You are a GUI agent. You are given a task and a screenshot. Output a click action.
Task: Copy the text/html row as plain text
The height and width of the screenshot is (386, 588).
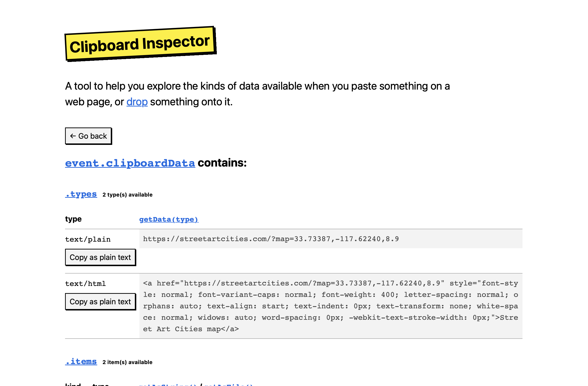100,301
